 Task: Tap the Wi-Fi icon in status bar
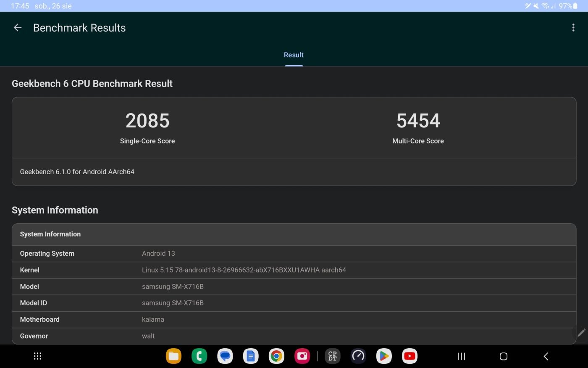click(546, 6)
